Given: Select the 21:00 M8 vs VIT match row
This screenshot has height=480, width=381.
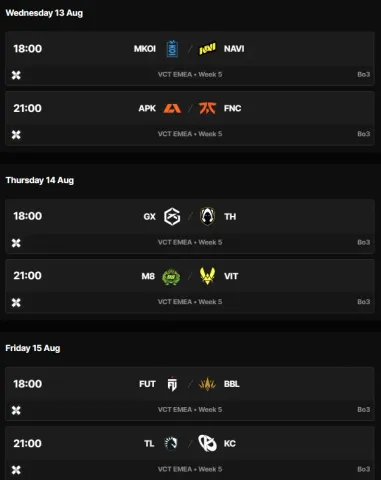Looking at the screenshot, I should pyautogui.click(x=190, y=286).
